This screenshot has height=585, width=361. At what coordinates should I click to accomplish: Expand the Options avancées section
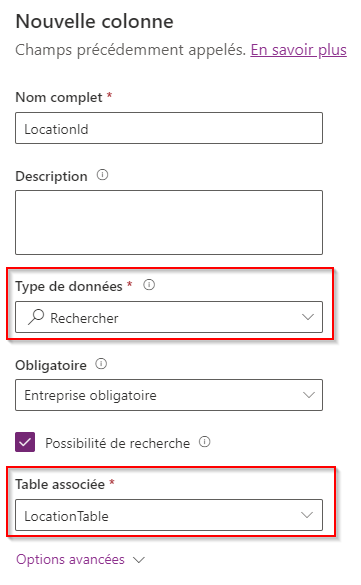(x=70, y=559)
